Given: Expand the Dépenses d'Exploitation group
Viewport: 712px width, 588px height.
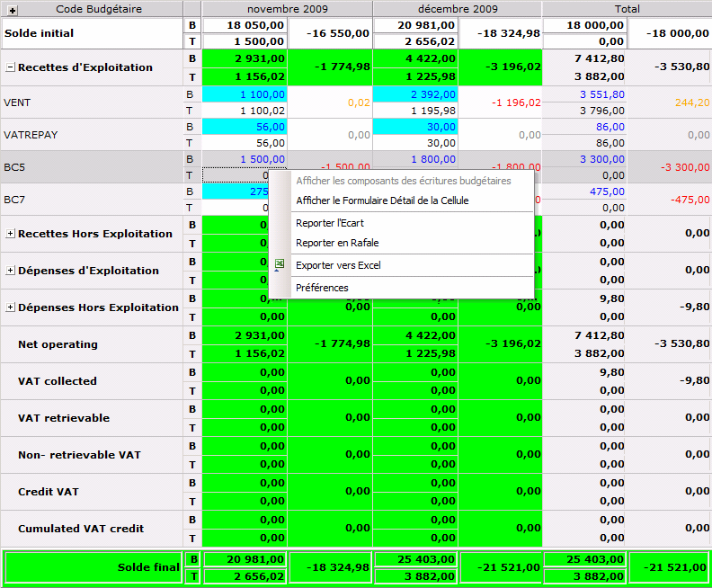Looking at the screenshot, I should click(x=11, y=271).
